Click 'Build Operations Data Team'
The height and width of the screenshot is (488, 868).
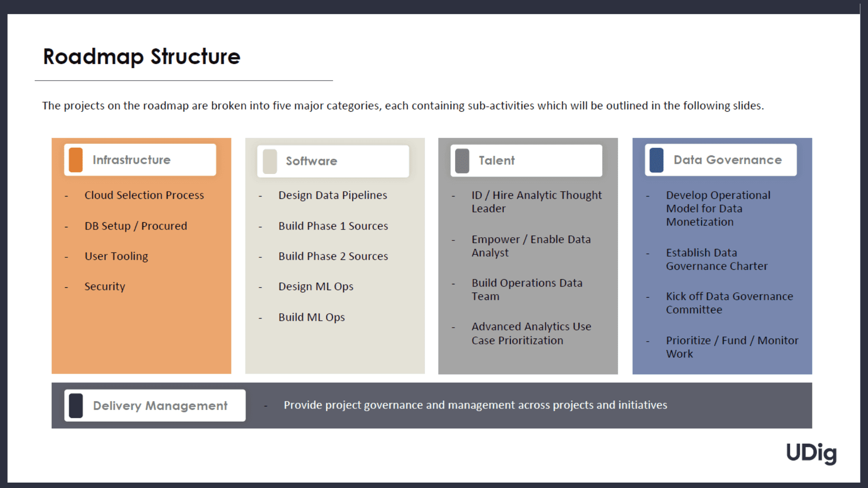click(527, 290)
